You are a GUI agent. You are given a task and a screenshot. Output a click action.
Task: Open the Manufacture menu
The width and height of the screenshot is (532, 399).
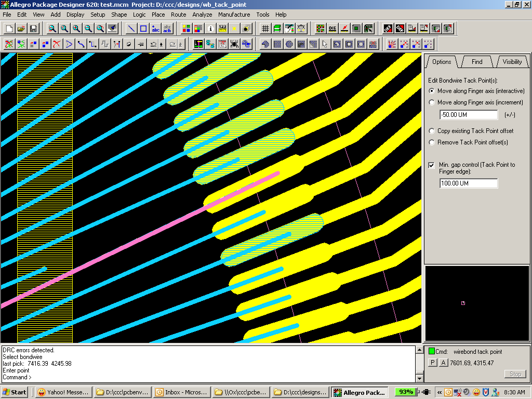(x=234, y=15)
